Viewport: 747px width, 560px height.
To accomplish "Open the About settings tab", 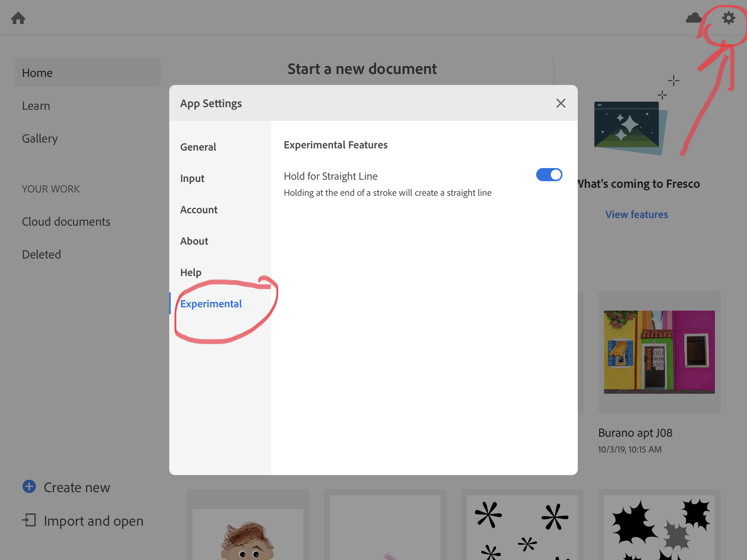I will tap(194, 241).
